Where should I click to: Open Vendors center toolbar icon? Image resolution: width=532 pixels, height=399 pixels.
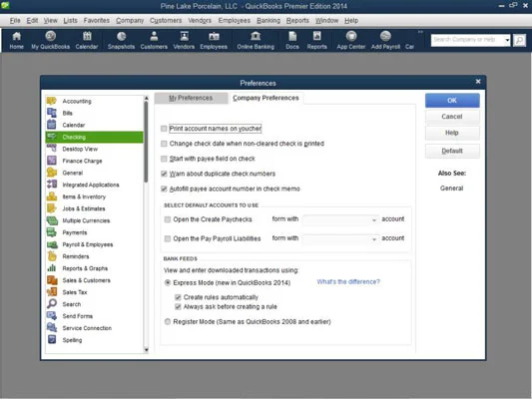184,40
